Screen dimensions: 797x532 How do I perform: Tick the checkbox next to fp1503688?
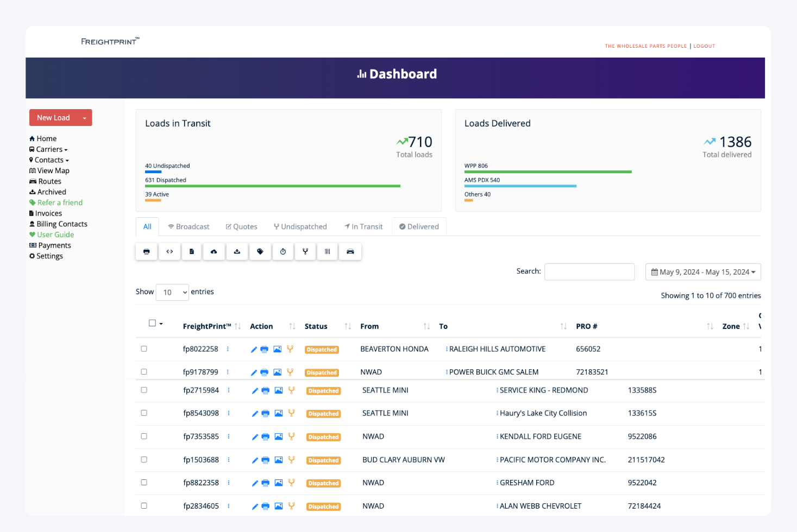coord(143,459)
